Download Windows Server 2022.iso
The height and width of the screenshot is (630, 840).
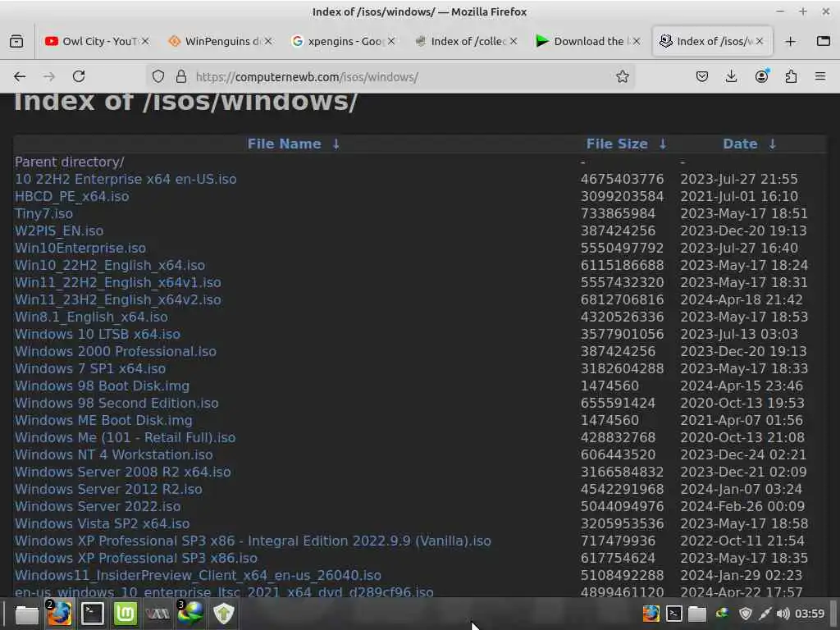tap(98, 506)
